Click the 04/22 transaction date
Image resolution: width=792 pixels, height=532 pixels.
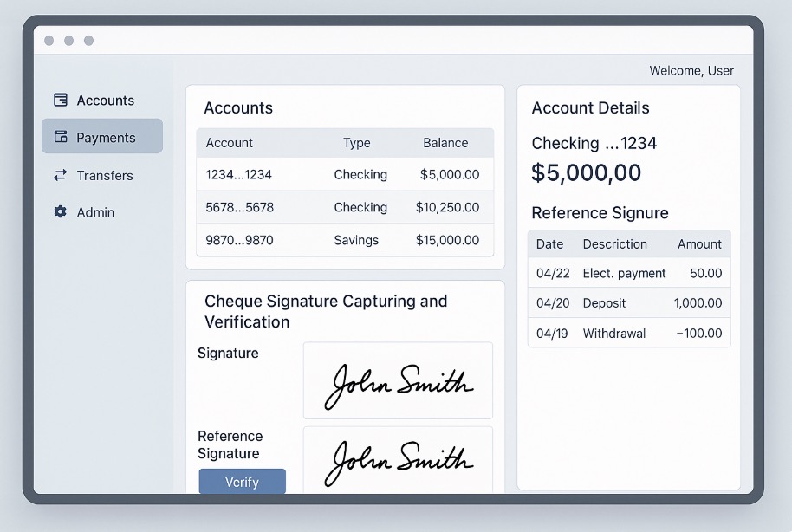(x=553, y=273)
